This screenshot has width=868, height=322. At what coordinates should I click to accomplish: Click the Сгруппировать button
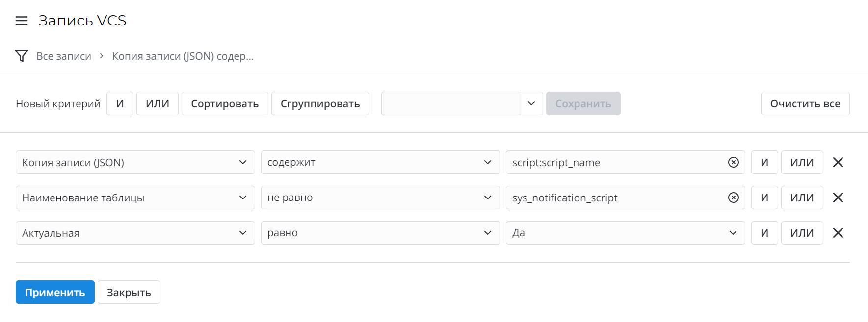coord(320,103)
